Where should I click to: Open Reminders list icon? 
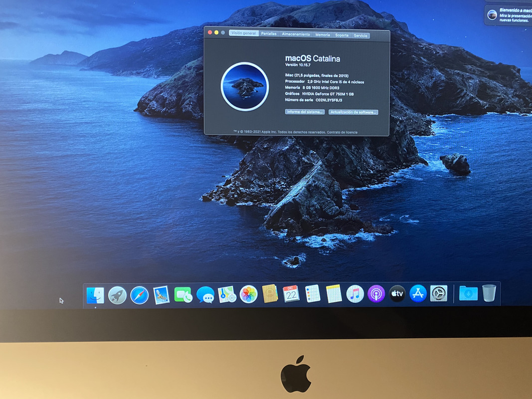pos(313,293)
